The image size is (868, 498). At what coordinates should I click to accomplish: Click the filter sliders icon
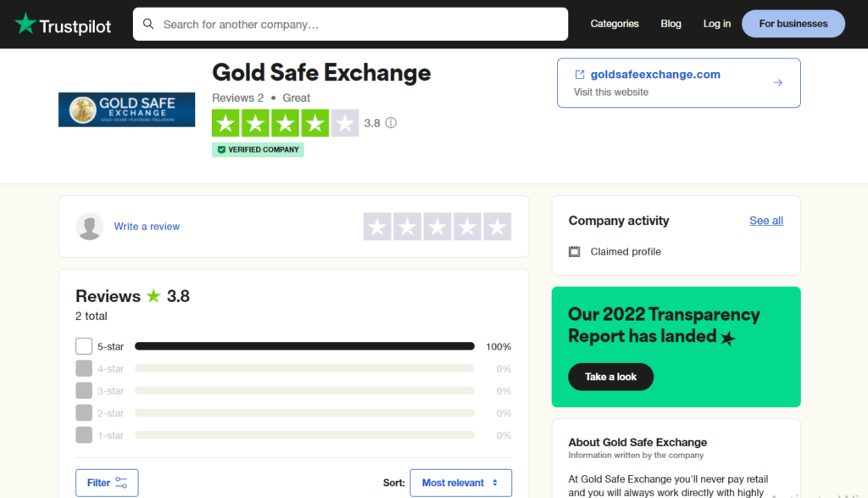(121, 483)
